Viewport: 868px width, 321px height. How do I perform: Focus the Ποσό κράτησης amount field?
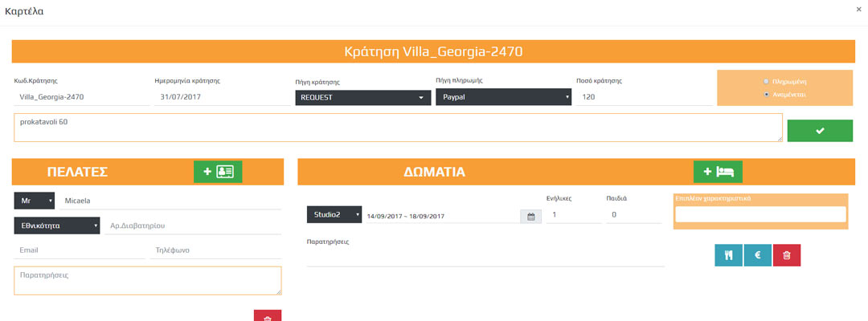[x=643, y=97]
